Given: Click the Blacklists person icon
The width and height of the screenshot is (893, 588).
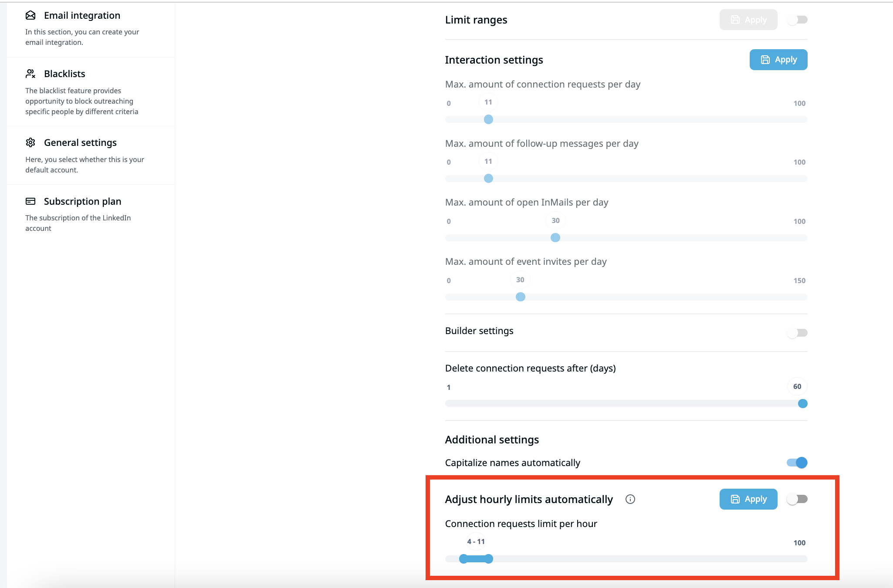Looking at the screenshot, I should point(30,74).
